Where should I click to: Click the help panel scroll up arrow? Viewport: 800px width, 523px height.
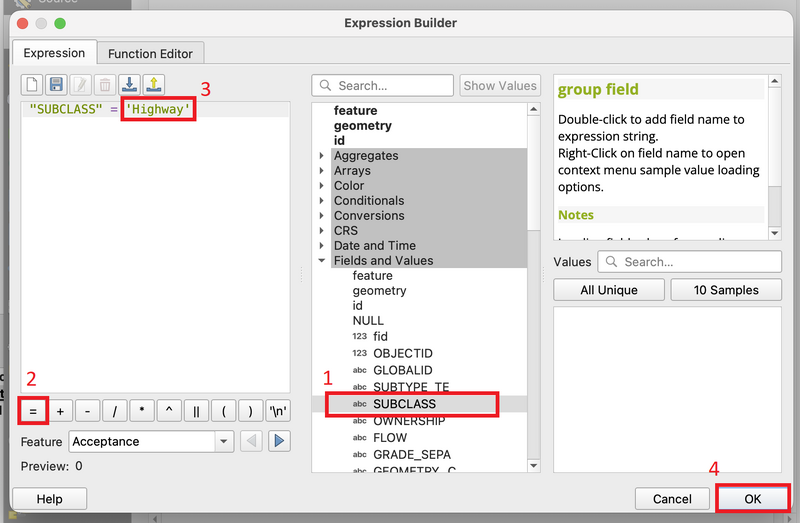coord(774,81)
